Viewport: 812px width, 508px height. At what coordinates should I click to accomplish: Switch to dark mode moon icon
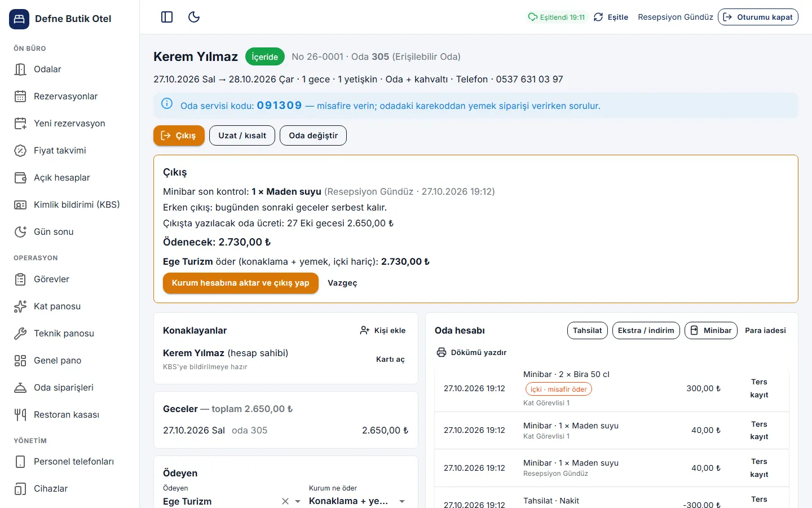pyautogui.click(x=194, y=17)
